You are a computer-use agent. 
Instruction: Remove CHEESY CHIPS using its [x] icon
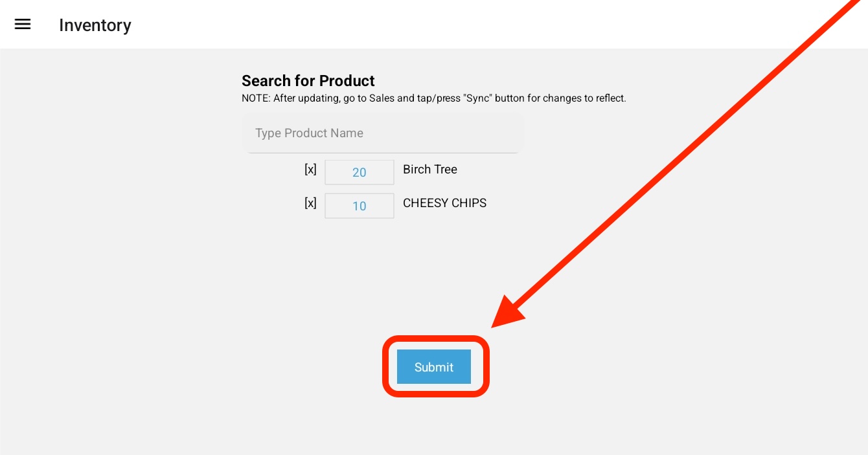310,203
